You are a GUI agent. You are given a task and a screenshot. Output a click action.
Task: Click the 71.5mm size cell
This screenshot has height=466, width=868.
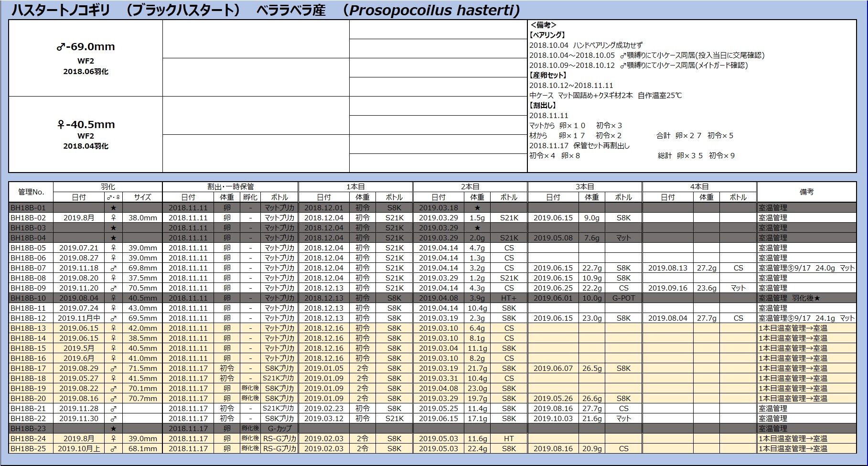142,368
